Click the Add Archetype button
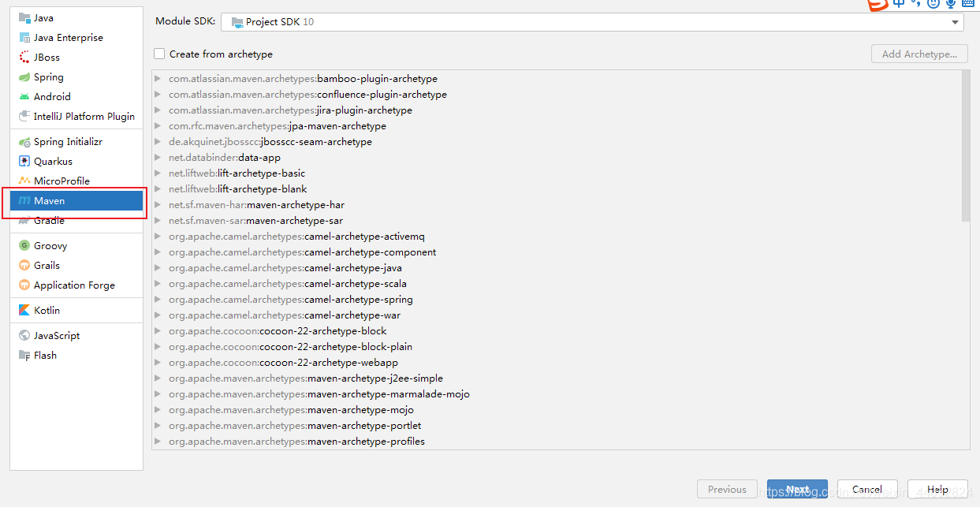This screenshot has height=507, width=980. click(919, 54)
